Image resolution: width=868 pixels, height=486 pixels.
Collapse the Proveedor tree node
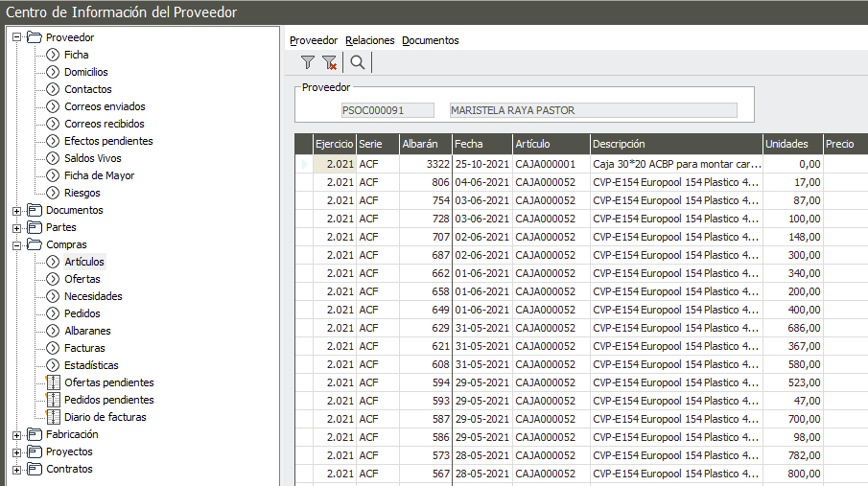(16, 37)
